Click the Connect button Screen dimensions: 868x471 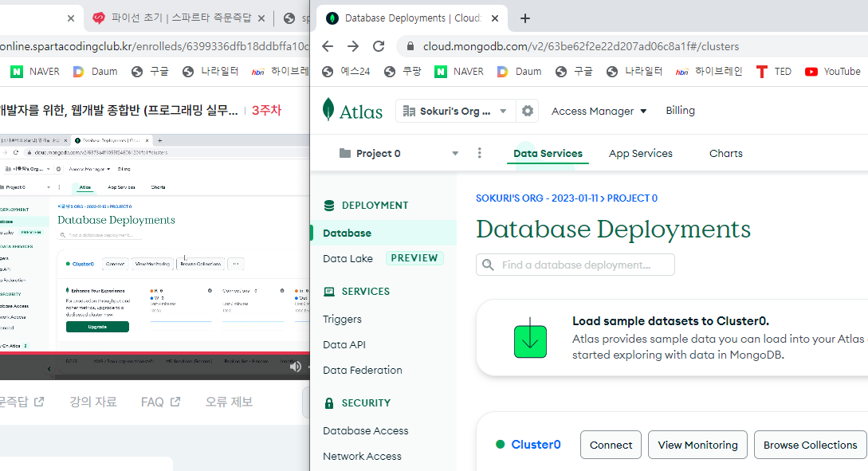tap(611, 445)
